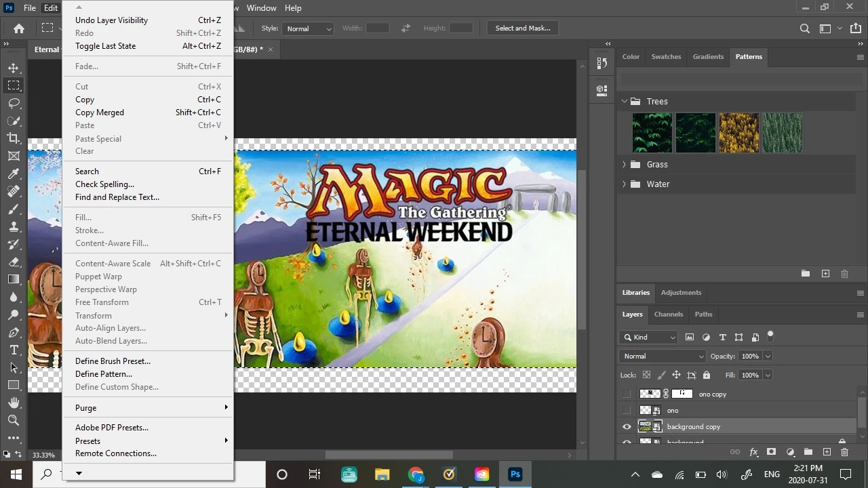This screenshot has height=488, width=868.
Task: Delete the layer with the trash icon
Action: (x=844, y=452)
